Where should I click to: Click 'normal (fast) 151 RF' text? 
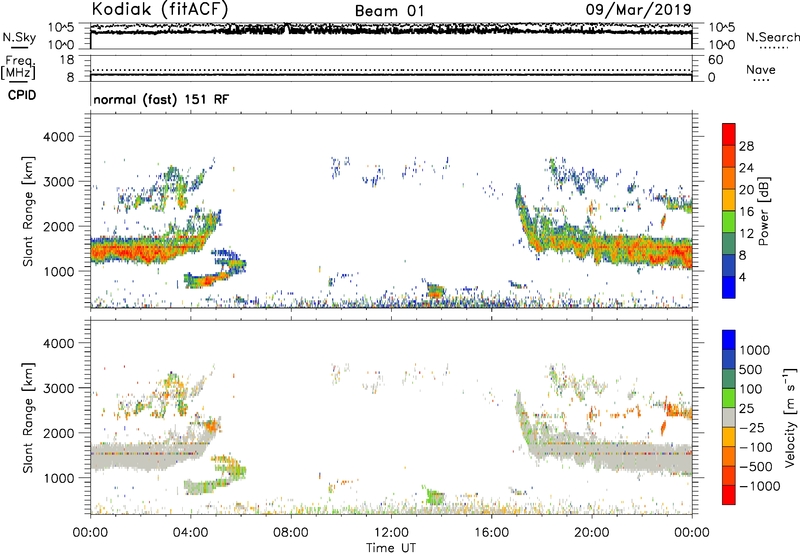point(161,99)
